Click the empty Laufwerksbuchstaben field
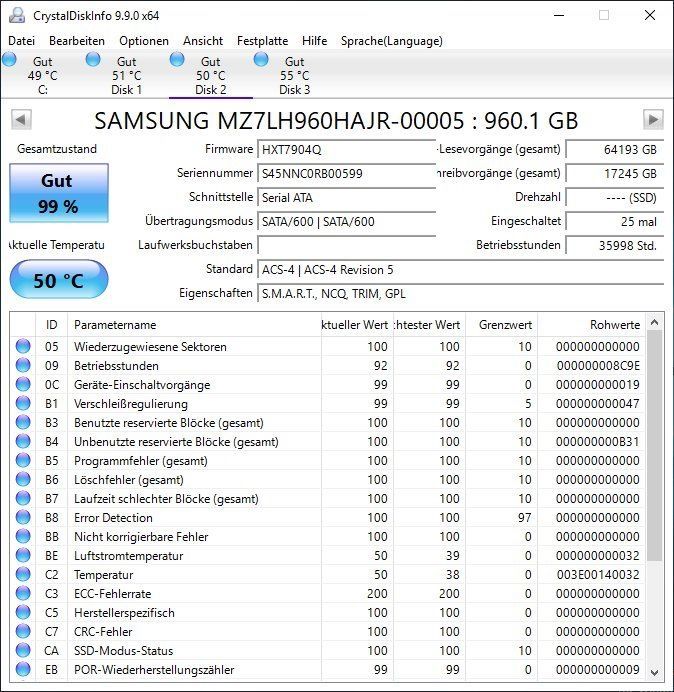Screen dimensions: 674x692 346,245
